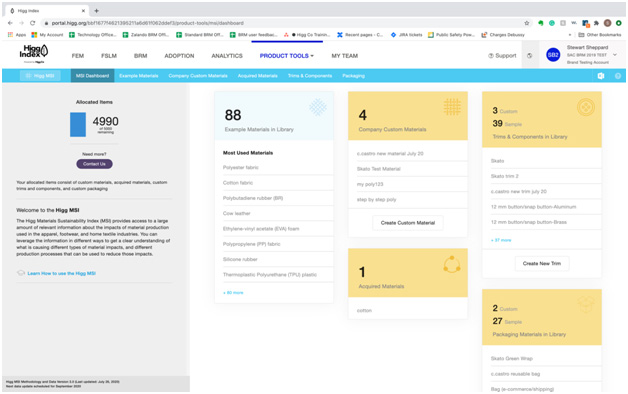The image size is (628, 394).
Task: Click Acquired Materials cycle icon
Action: pyautogui.click(x=452, y=264)
